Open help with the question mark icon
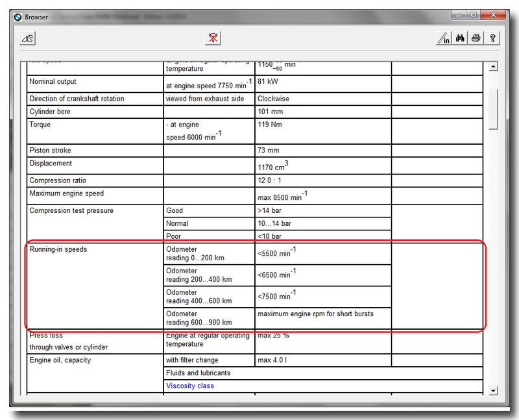This screenshot has height=420, width=519. (x=492, y=38)
